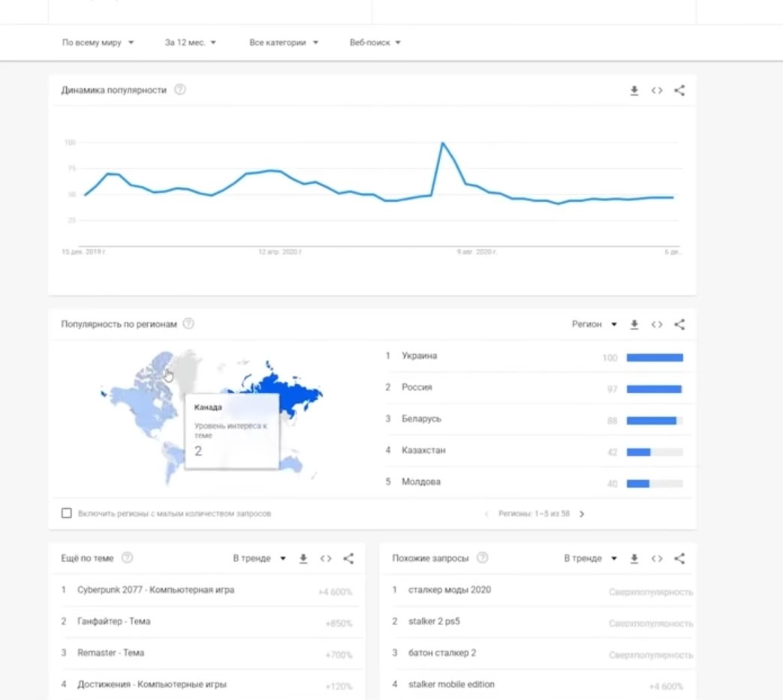Share the Похожие запросы card
This screenshot has height=700, width=783.
coord(679,558)
